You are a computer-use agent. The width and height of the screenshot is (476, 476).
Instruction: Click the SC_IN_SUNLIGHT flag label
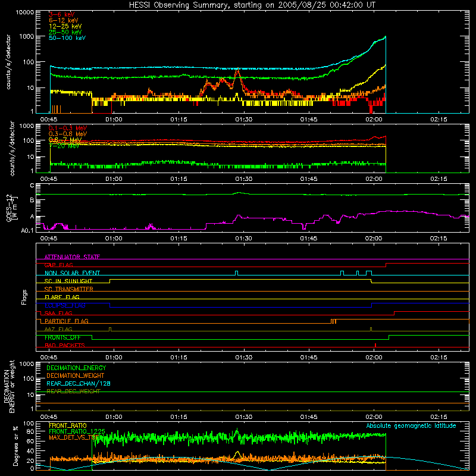[x=68, y=281]
